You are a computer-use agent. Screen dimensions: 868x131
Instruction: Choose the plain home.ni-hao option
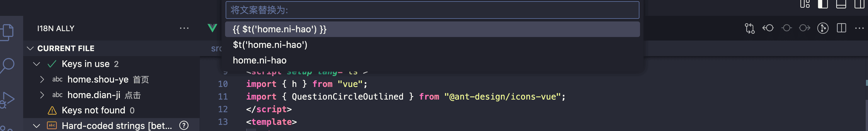(432, 61)
